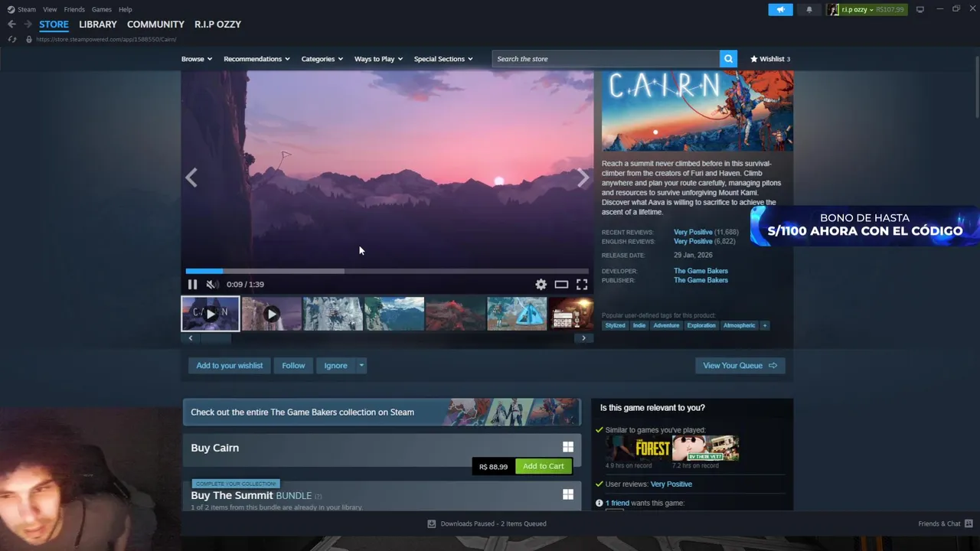Click the Windows icon on The Summit bundle

point(568,494)
